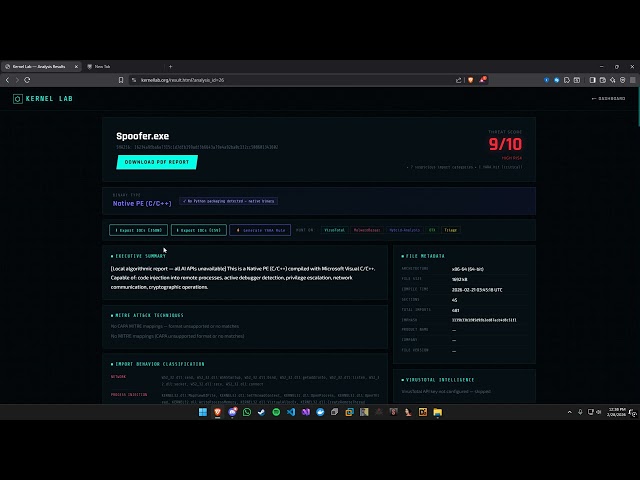Hunt on Hybrid-Analysis link

pyautogui.click(x=404, y=230)
